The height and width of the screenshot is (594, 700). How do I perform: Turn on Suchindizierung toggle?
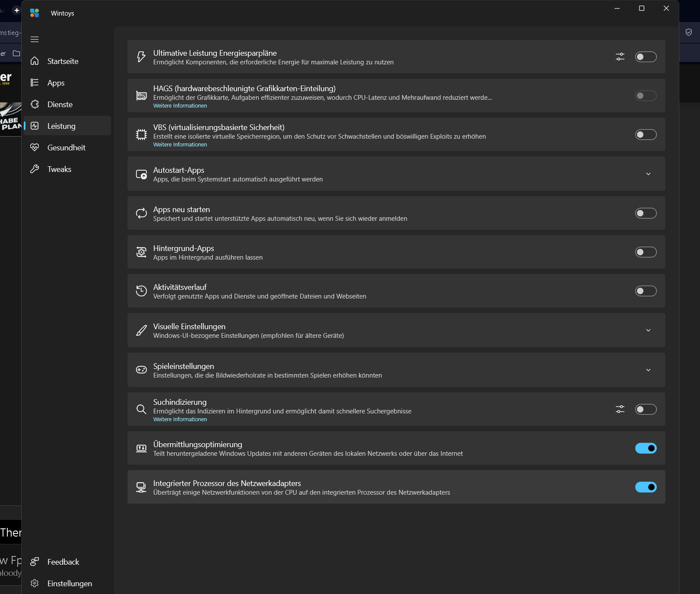point(646,409)
